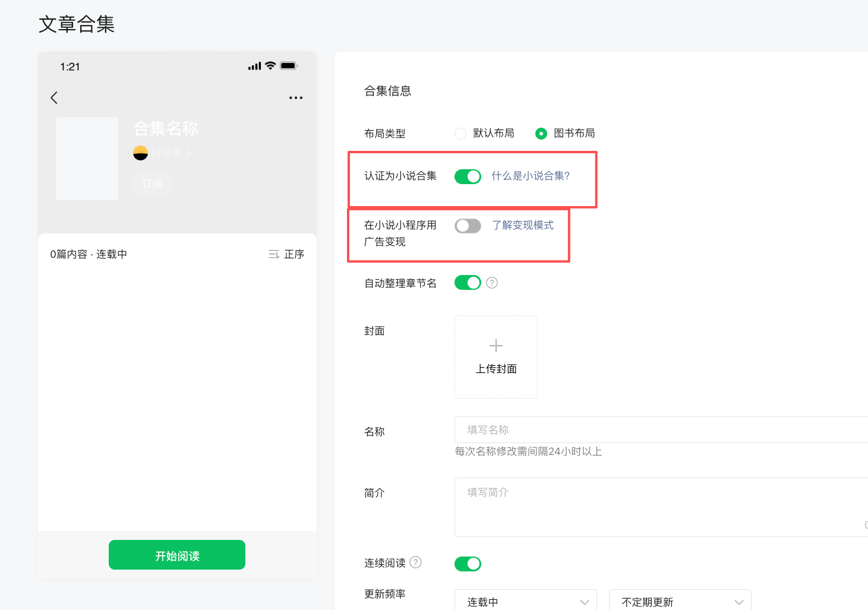This screenshot has width=868, height=610.
Task: Click the blank cover thumbnail in preview
Action: [x=87, y=159]
